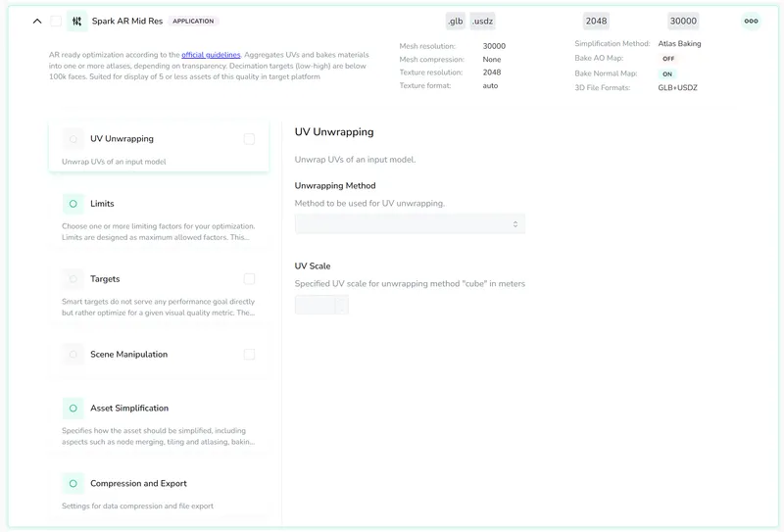Open the three-dot more options menu
The image size is (784, 532).
pyautogui.click(x=751, y=21)
